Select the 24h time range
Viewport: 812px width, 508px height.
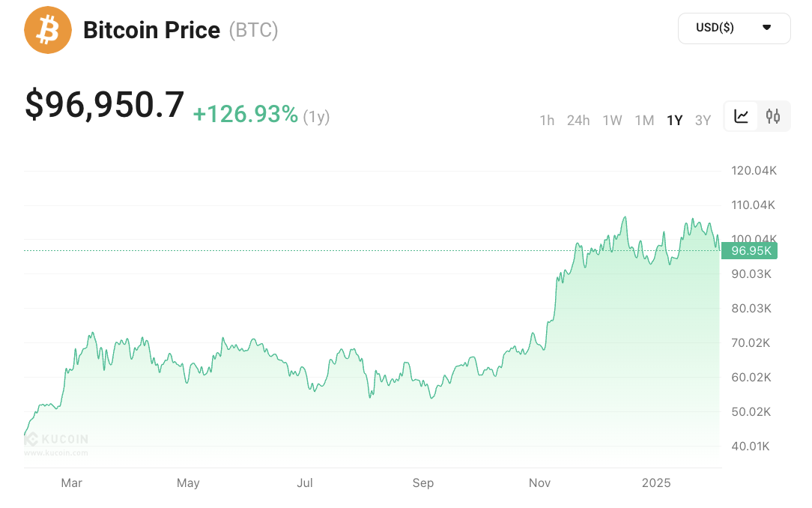pos(578,120)
